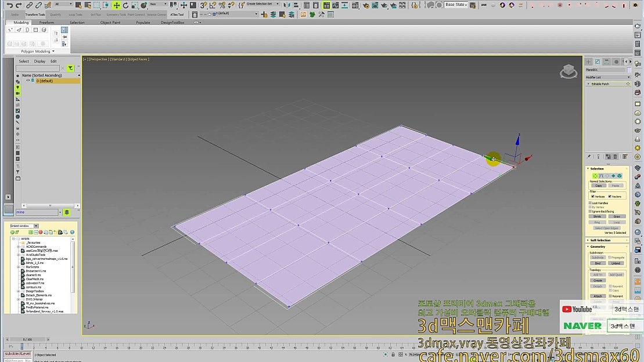Click the Pin Stack icon under modifier stack
Screen dimensions: 644x362
tap(589, 157)
